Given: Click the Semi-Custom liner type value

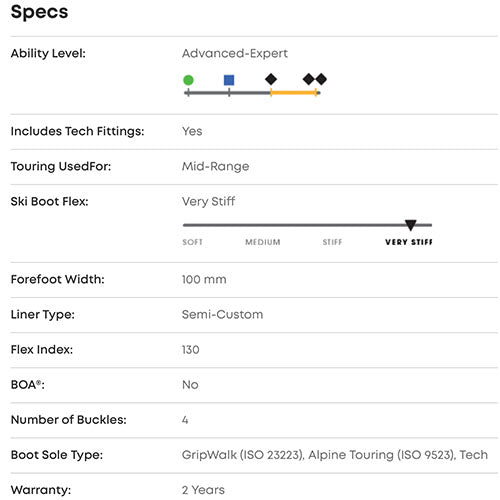Looking at the screenshot, I should pos(222,314).
